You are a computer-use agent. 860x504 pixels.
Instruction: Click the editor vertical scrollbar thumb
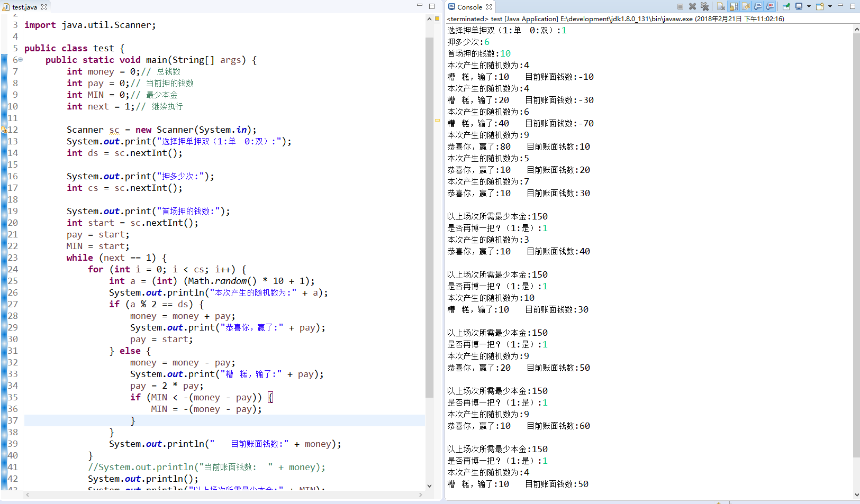(429, 217)
